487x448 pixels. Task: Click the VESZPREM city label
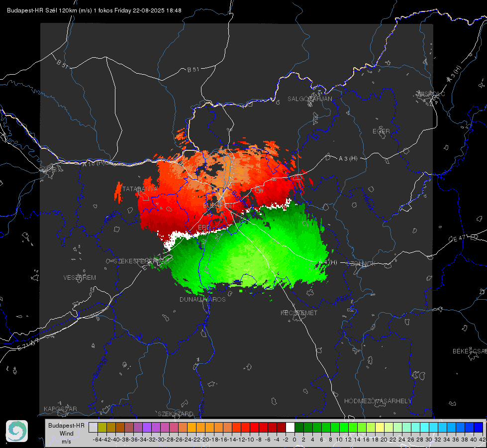point(80,277)
